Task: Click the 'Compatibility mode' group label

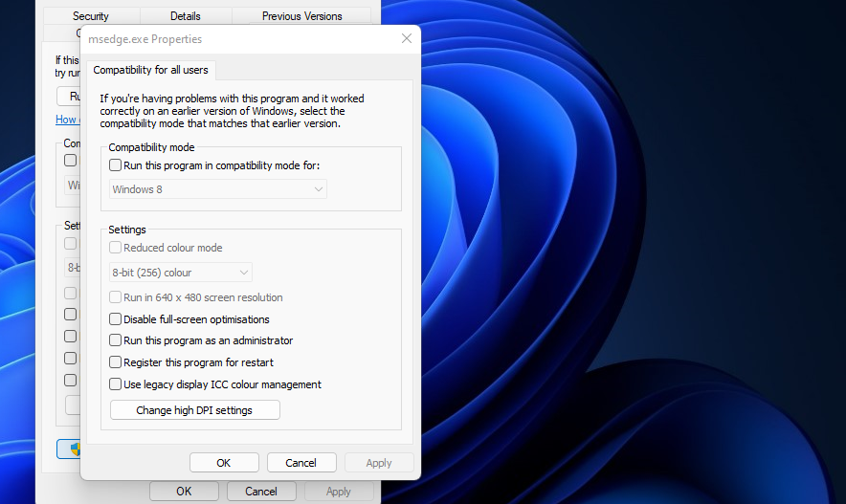Action: [151, 147]
